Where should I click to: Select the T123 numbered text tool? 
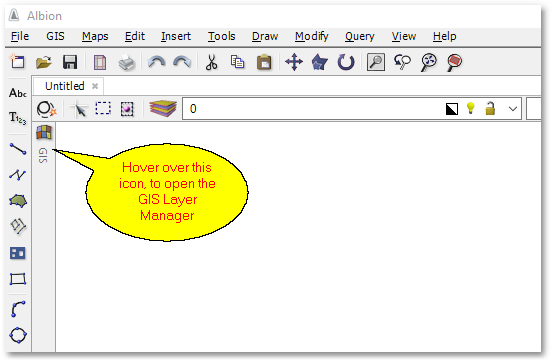point(18,118)
